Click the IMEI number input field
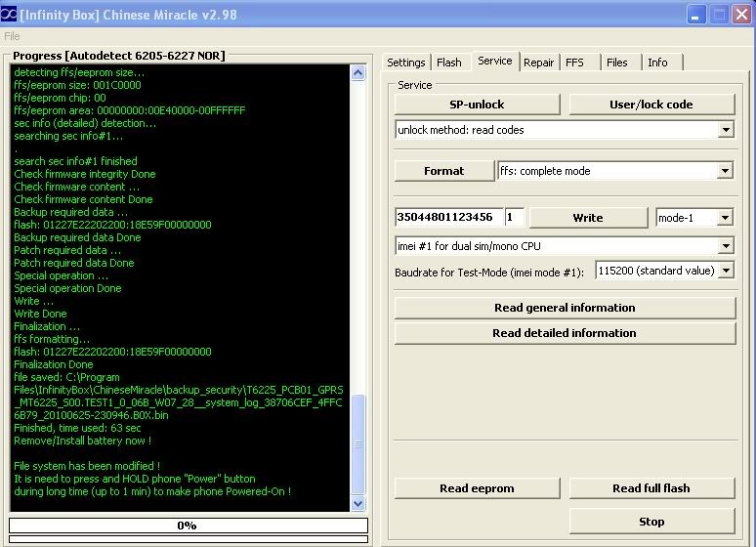The image size is (756, 547). pos(449,217)
